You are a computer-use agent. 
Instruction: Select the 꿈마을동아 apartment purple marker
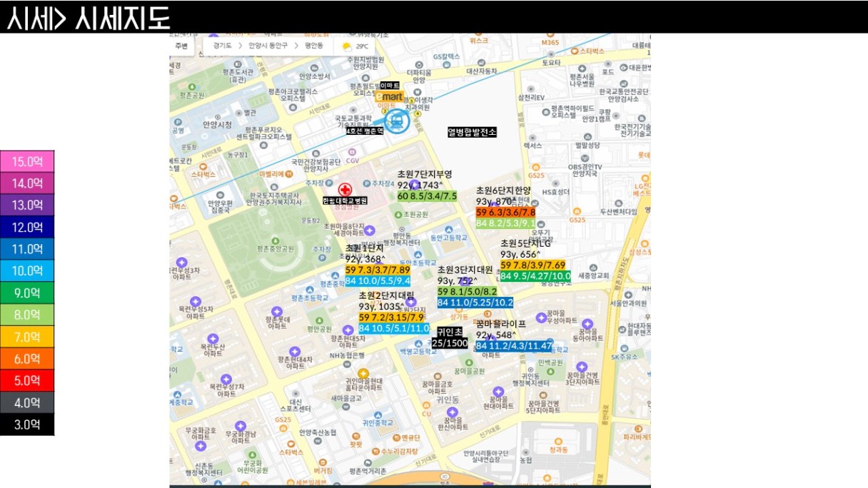click(x=589, y=322)
